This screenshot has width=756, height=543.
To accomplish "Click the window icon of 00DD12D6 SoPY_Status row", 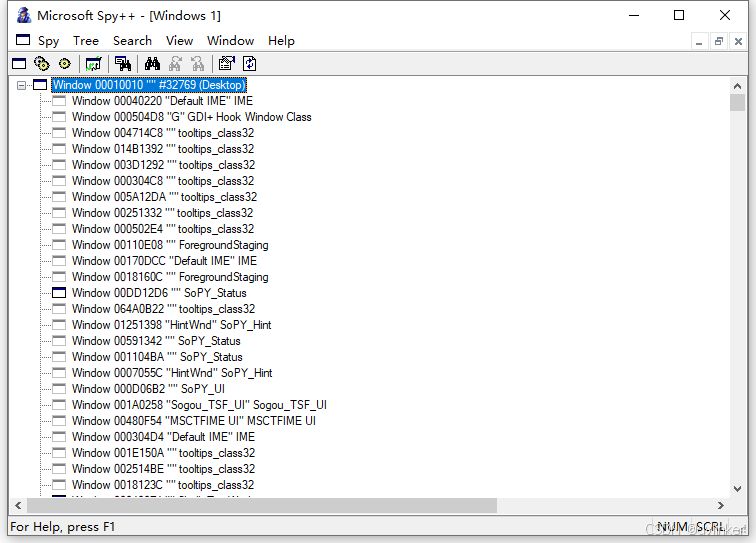I will (59, 293).
